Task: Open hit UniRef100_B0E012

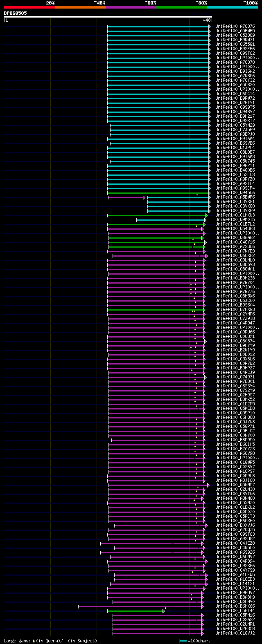Action: click(235, 355)
